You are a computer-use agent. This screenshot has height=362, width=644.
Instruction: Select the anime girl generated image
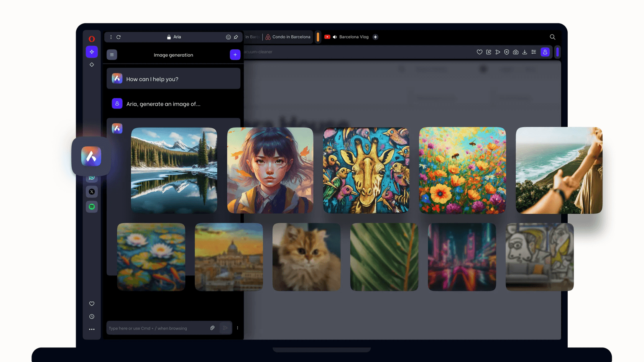(x=270, y=170)
